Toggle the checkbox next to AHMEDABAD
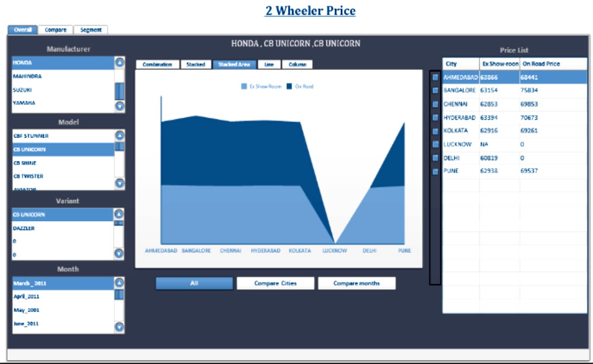This screenshot has width=593, height=364. [435, 77]
